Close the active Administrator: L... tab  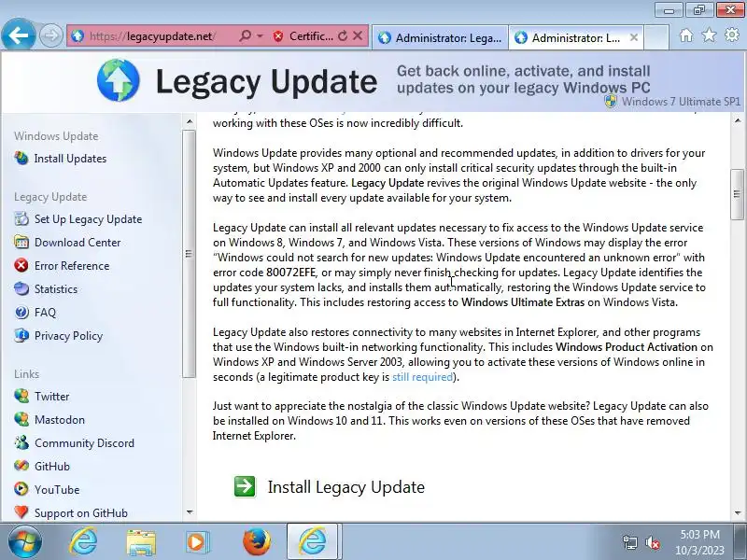(x=634, y=37)
